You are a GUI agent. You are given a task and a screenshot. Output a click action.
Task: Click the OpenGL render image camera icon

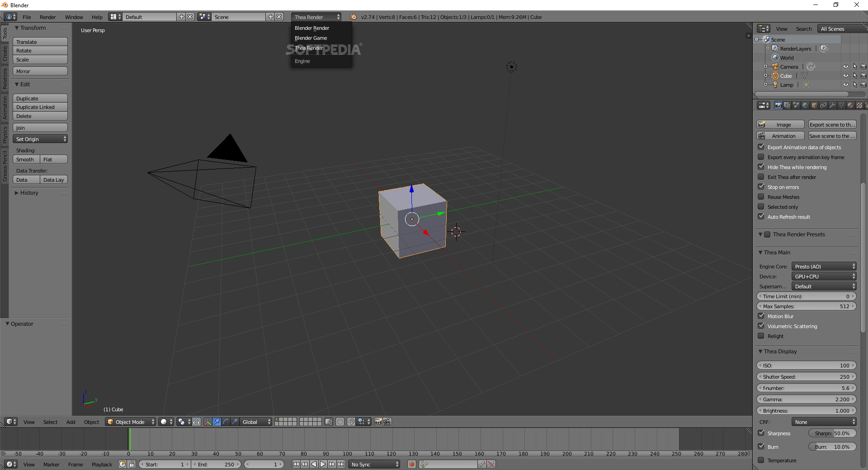(378, 422)
